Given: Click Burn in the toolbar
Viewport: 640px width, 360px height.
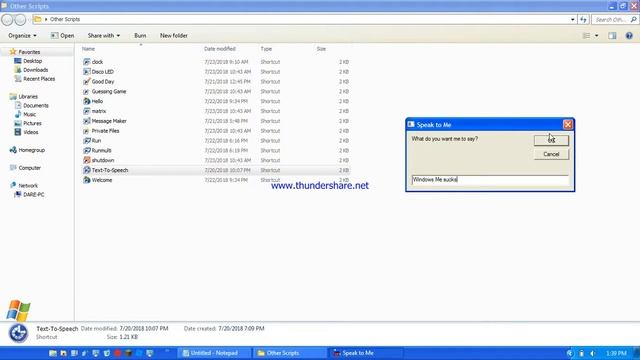Looking at the screenshot, I should pyautogui.click(x=140, y=36).
